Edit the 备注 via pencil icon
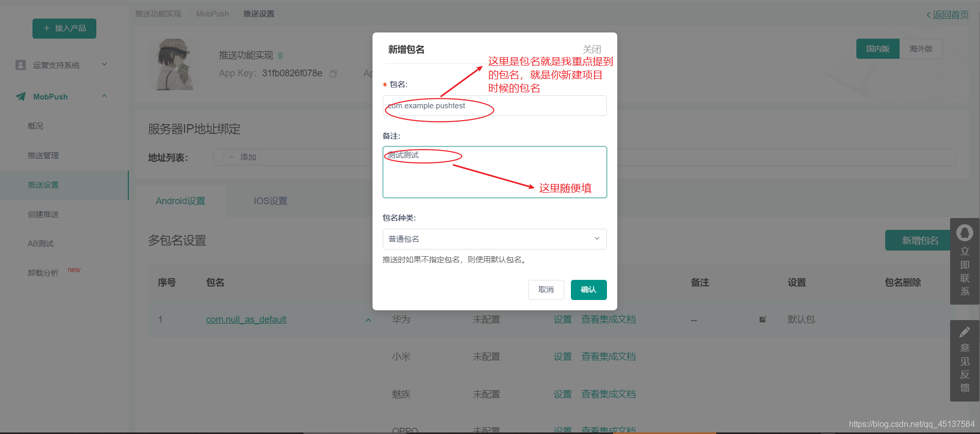 [763, 320]
